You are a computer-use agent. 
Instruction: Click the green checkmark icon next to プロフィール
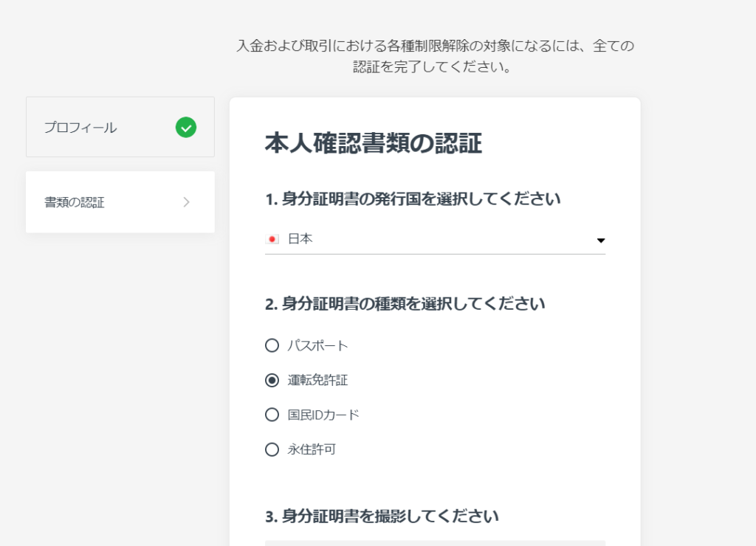click(x=186, y=128)
